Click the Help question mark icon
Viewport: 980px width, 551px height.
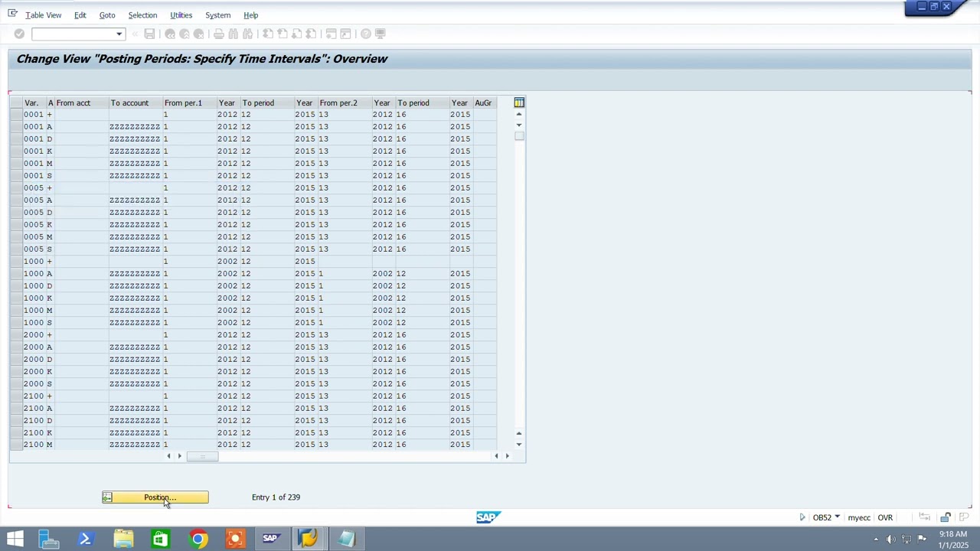(366, 34)
